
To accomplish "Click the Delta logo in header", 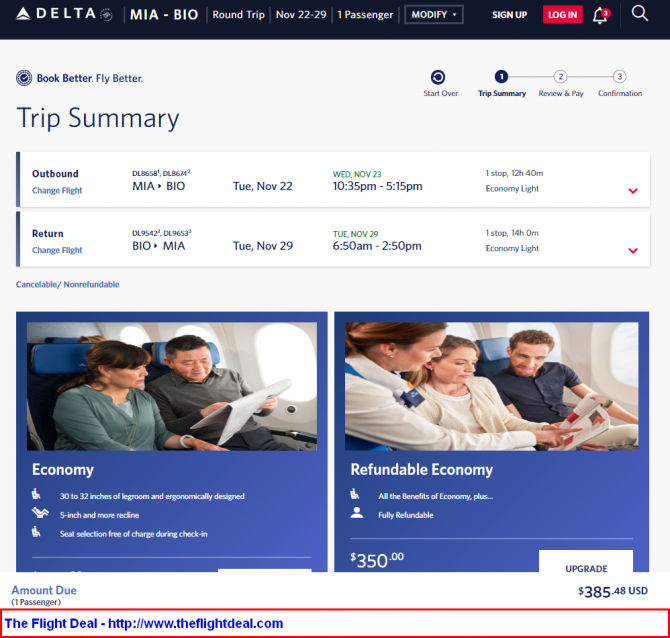I will (64, 14).
